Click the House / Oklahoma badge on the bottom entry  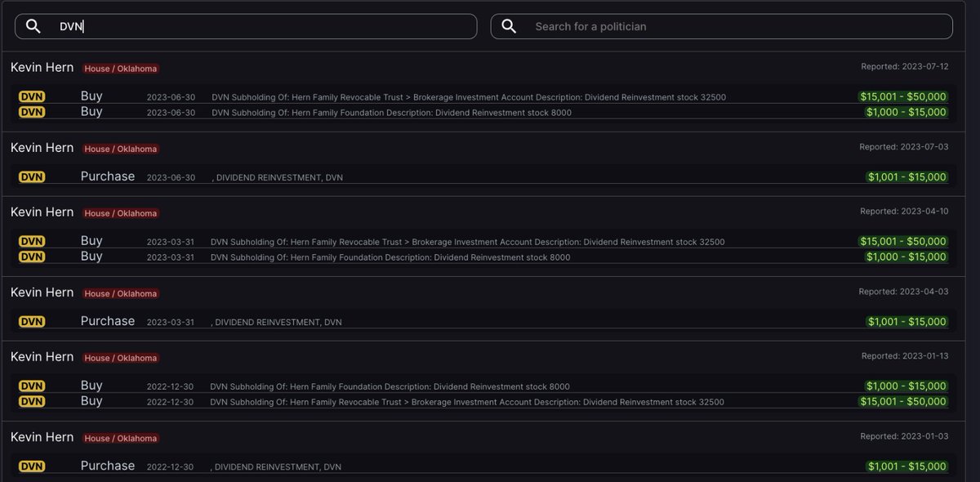click(x=120, y=438)
